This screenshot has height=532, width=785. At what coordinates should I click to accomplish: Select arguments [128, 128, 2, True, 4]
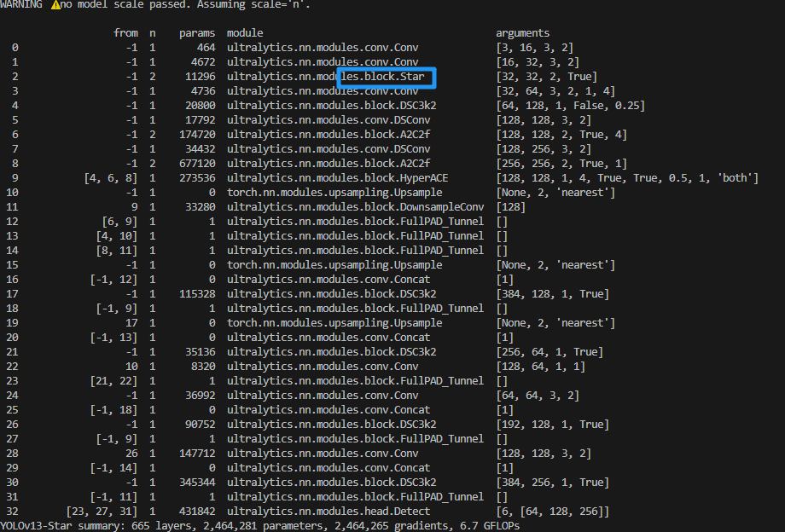click(561, 135)
